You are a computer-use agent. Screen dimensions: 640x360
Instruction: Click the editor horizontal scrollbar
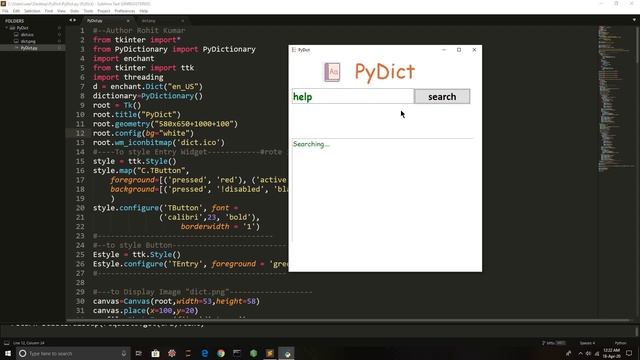[x=347, y=320]
